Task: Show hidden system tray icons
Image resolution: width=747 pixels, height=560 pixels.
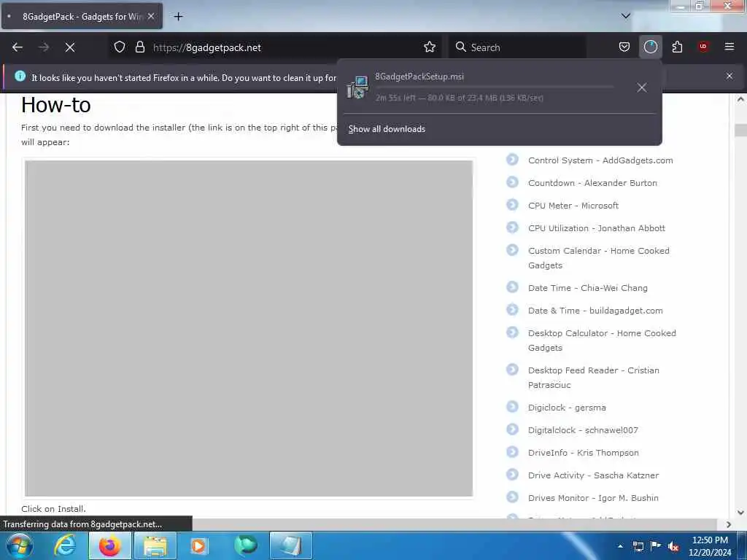Action: (x=620, y=547)
